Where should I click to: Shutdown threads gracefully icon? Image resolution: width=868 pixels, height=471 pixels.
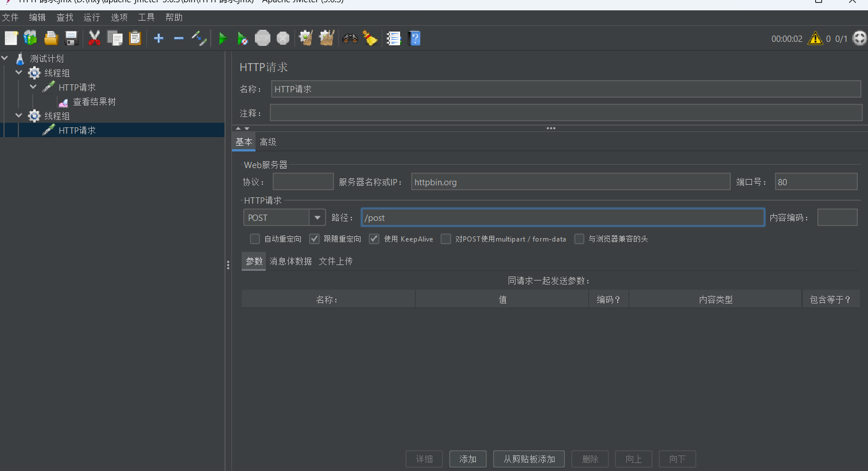pos(283,38)
